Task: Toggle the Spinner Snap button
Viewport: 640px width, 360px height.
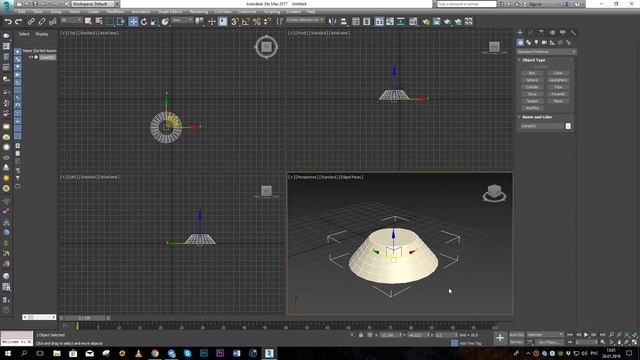Action: [x=267, y=21]
